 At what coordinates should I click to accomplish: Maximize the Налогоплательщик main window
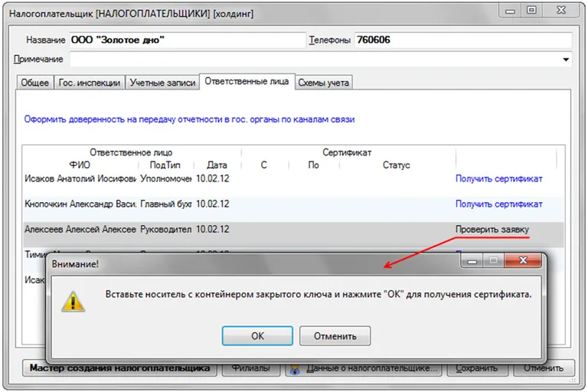(x=531, y=10)
